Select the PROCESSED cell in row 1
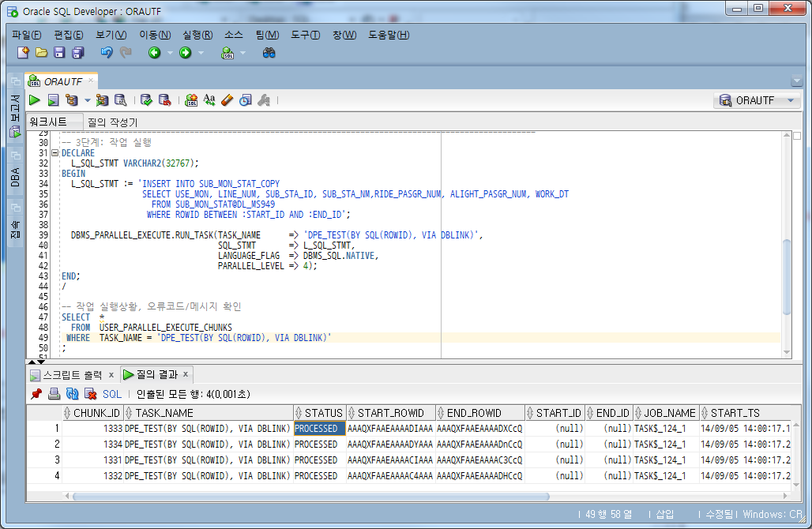 pyautogui.click(x=320, y=429)
